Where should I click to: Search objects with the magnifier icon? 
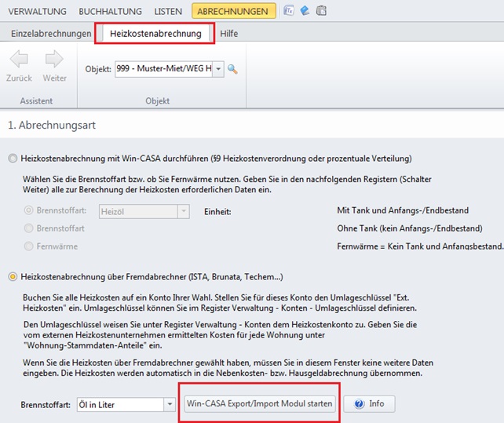coord(232,69)
